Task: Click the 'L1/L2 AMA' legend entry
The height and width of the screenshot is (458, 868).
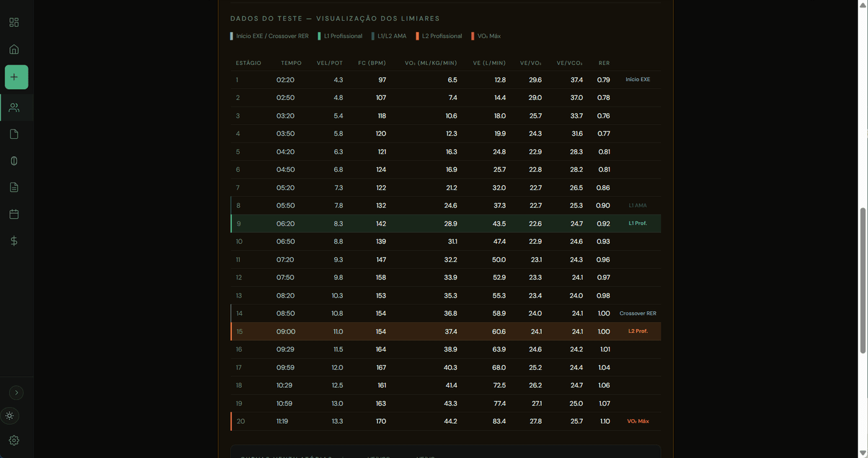Action: 389,36
